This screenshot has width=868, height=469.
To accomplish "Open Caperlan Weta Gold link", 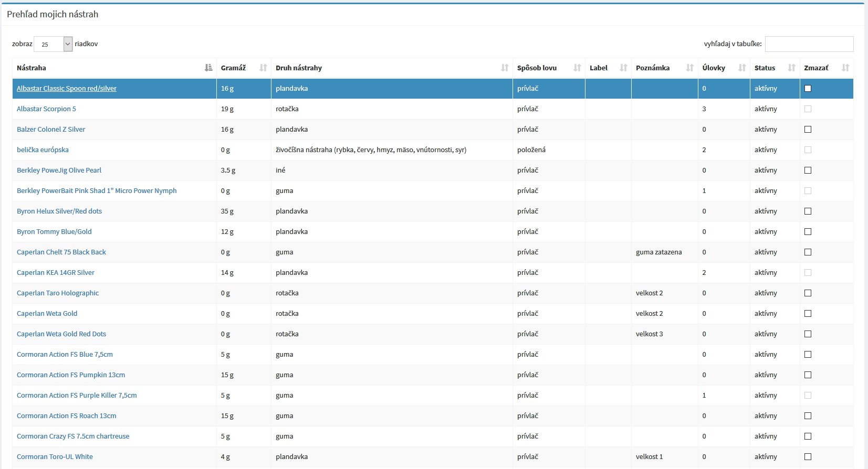I will coord(47,314).
